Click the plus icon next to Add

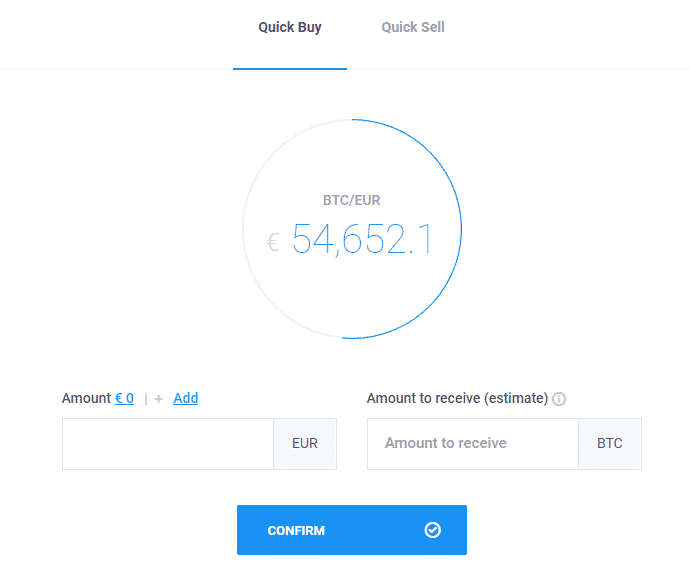(159, 399)
